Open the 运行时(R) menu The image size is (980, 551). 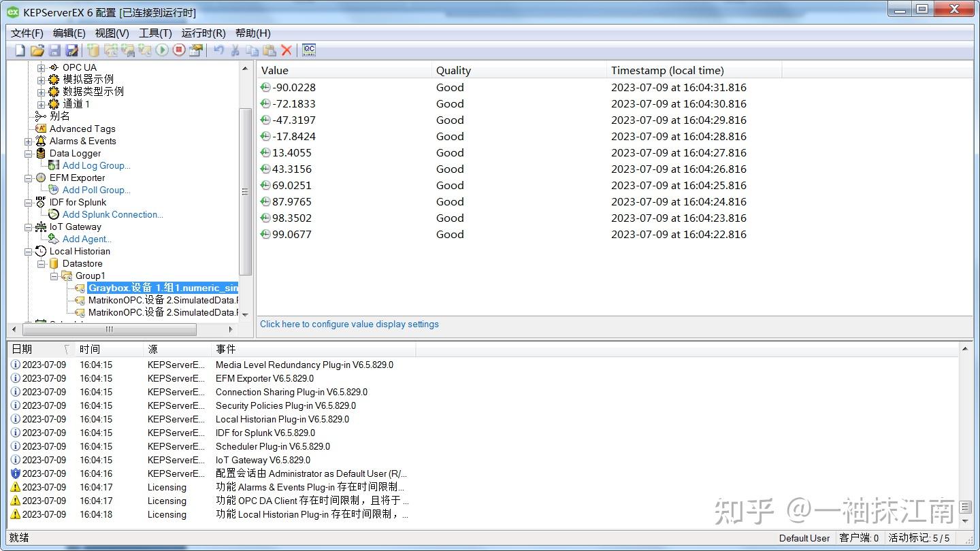[203, 33]
